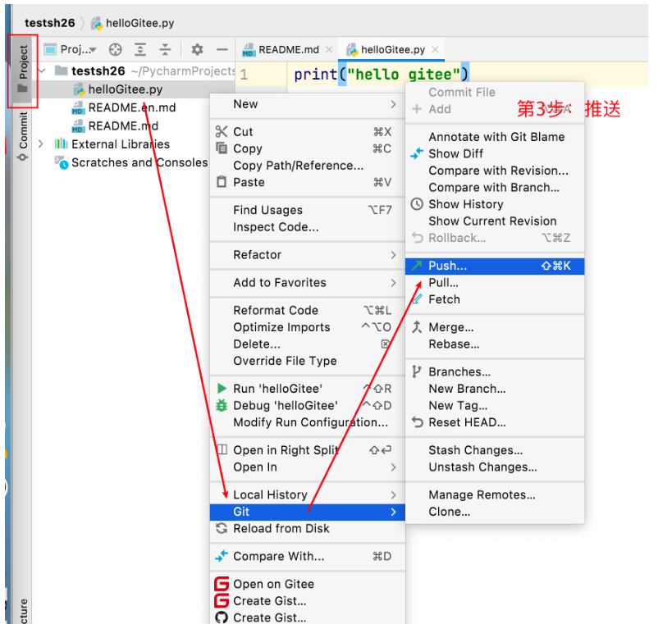Image resolution: width=672 pixels, height=624 pixels.
Task: Click the GitHub Create Gist entry
Action: [x=308, y=617]
